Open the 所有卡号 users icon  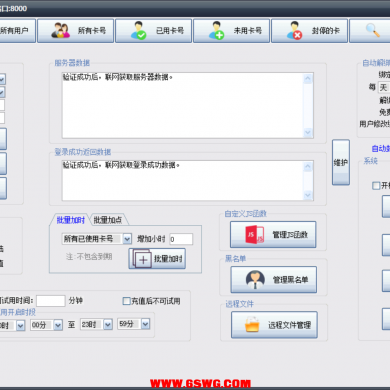click(60, 30)
